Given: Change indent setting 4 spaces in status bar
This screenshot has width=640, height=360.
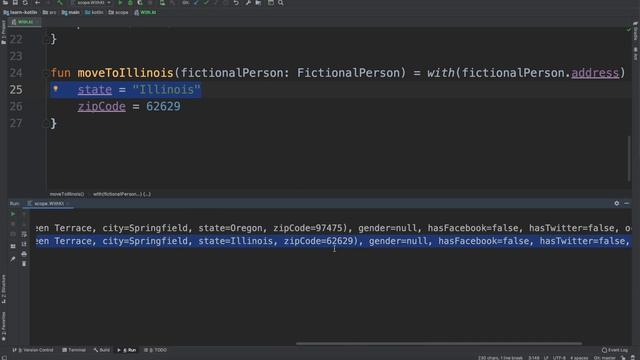Looking at the screenshot, I should coord(579,358).
